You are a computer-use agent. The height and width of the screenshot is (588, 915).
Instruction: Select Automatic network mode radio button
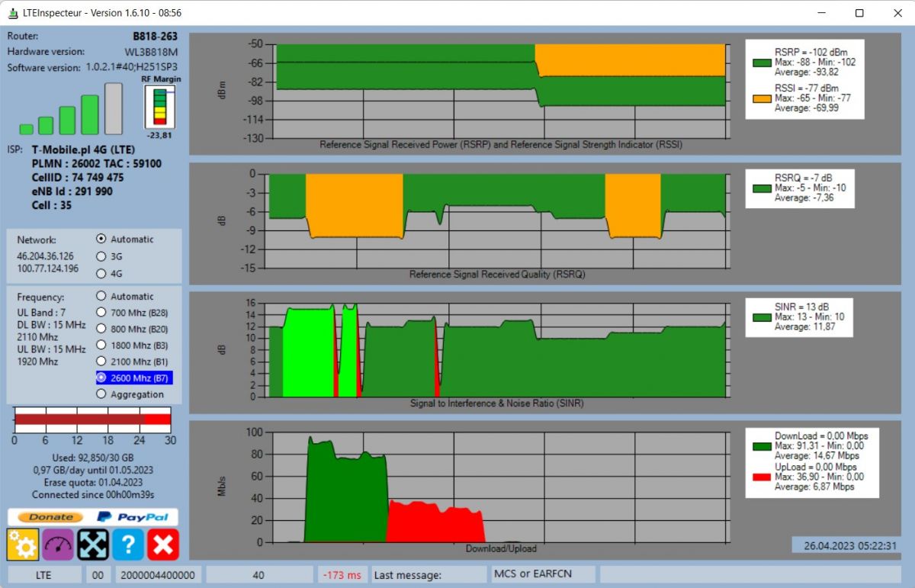pyautogui.click(x=101, y=239)
